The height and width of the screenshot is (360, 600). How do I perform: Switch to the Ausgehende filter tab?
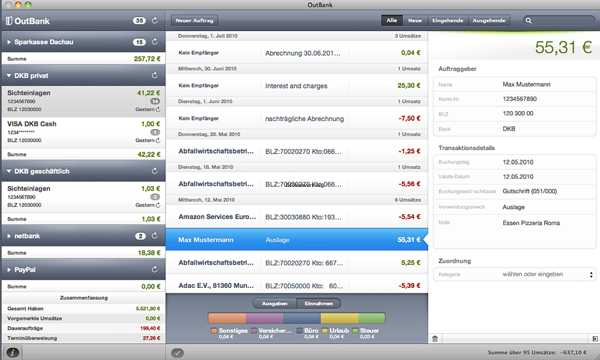pyautogui.click(x=489, y=21)
